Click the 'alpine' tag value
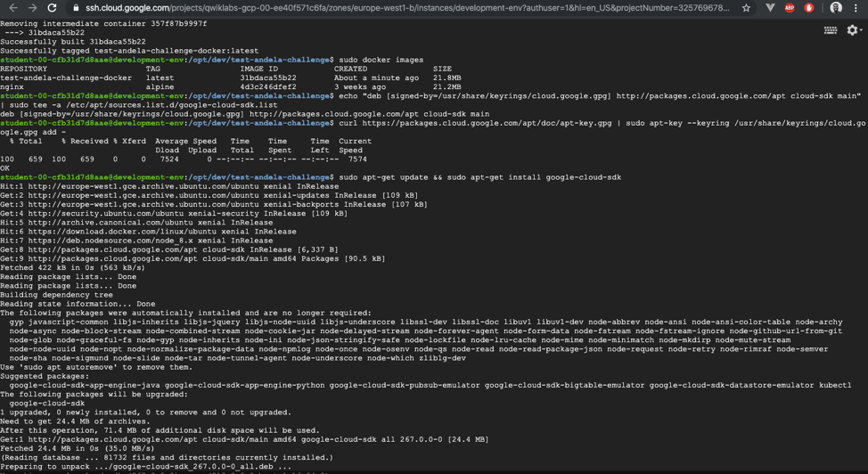Viewport: 868px width, 474px height. [x=160, y=87]
